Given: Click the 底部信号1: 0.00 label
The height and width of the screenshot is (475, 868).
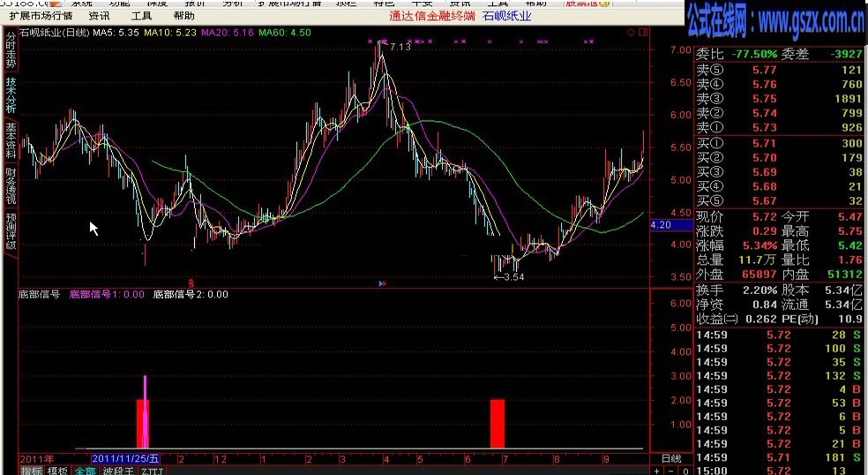Looking at the screenshot, I should [x=106, y=294].
